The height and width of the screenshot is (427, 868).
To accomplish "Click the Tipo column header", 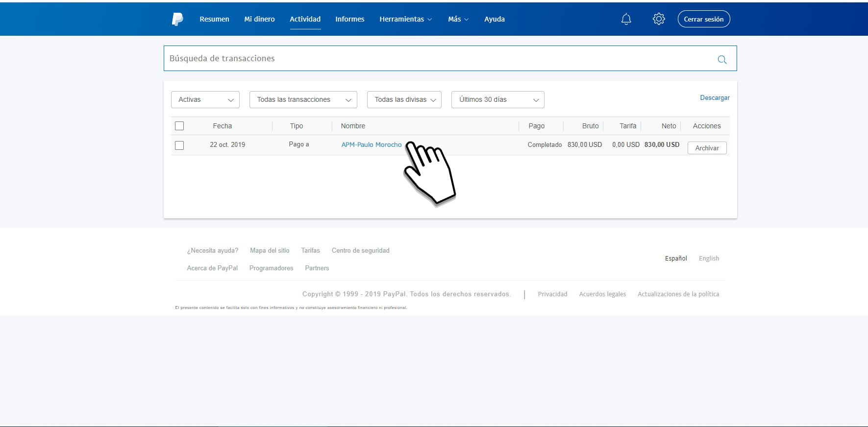I will tap(297, 126).
